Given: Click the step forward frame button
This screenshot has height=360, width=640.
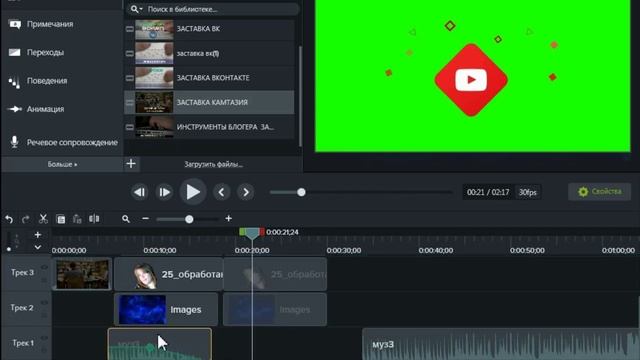Looking at the screenshot, I should point(164,192).
